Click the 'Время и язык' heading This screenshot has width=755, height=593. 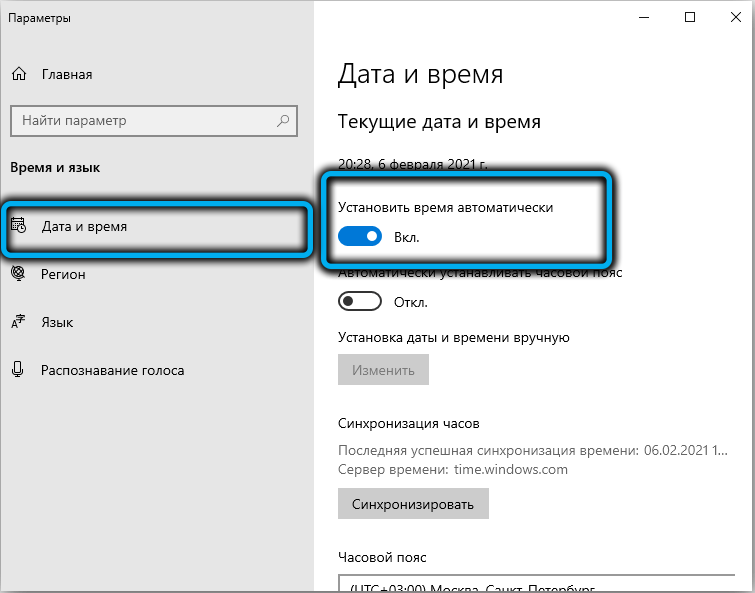[x=55, y=168]
